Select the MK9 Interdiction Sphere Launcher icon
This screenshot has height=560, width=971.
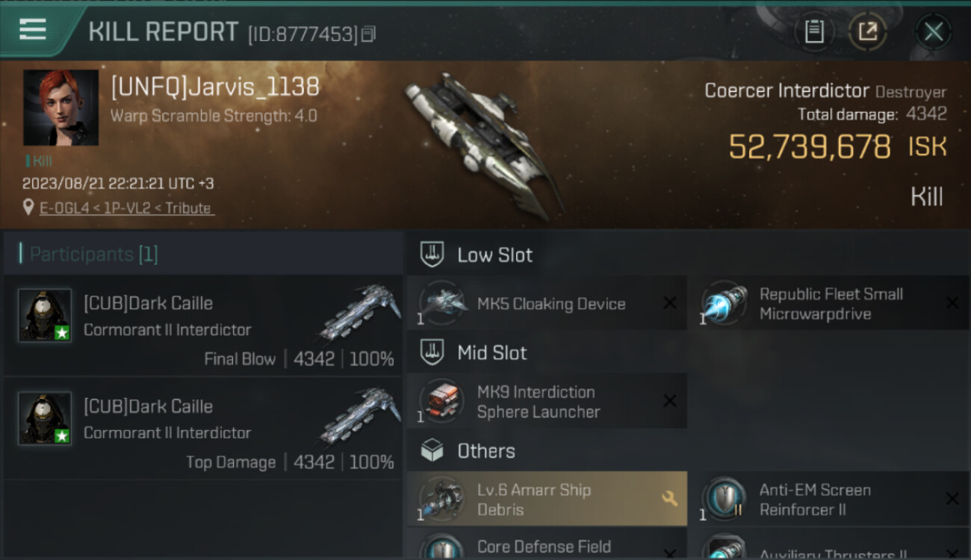(442, 401)
